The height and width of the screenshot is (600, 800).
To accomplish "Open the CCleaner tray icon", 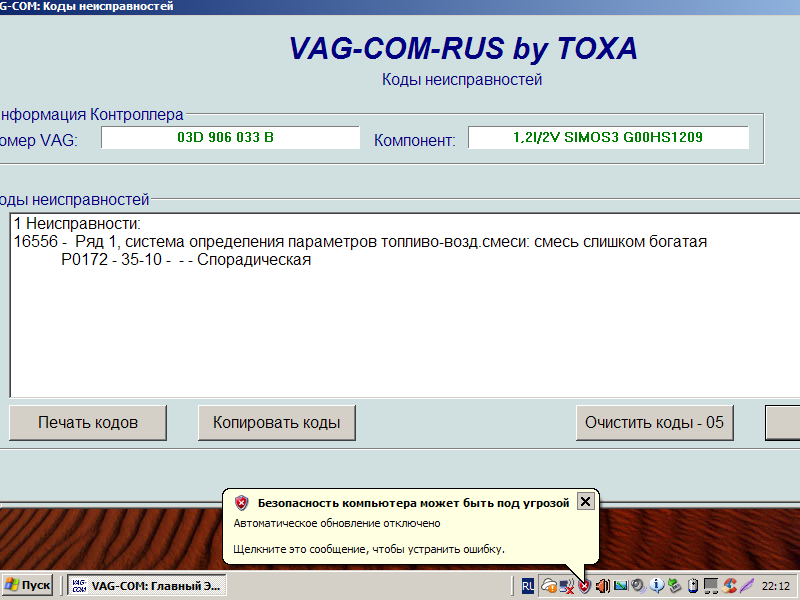I will [730, 585].
